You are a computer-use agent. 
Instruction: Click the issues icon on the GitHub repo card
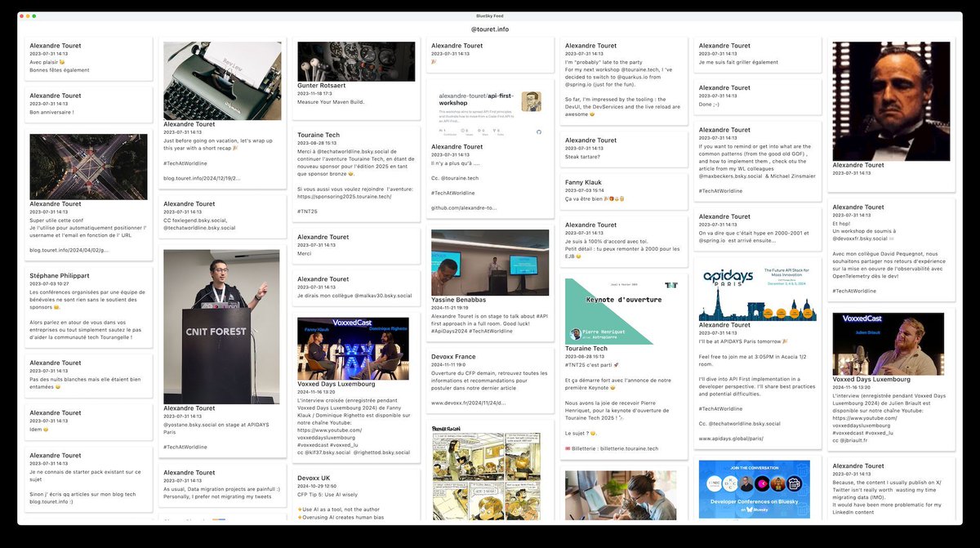click(x=462, y=131)
